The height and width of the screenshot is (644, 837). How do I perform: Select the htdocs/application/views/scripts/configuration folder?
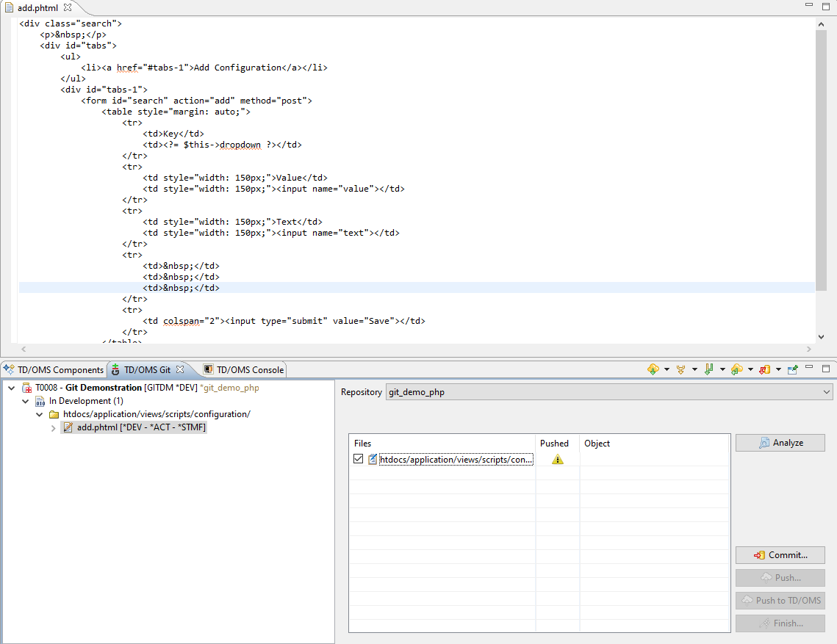pos(156,414)
